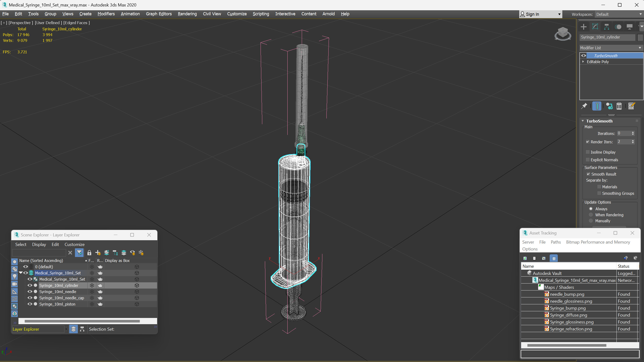Open the Modifiers menu in menu bar
The width and height of the screenshot is (644, 362).
click(106, 14)
